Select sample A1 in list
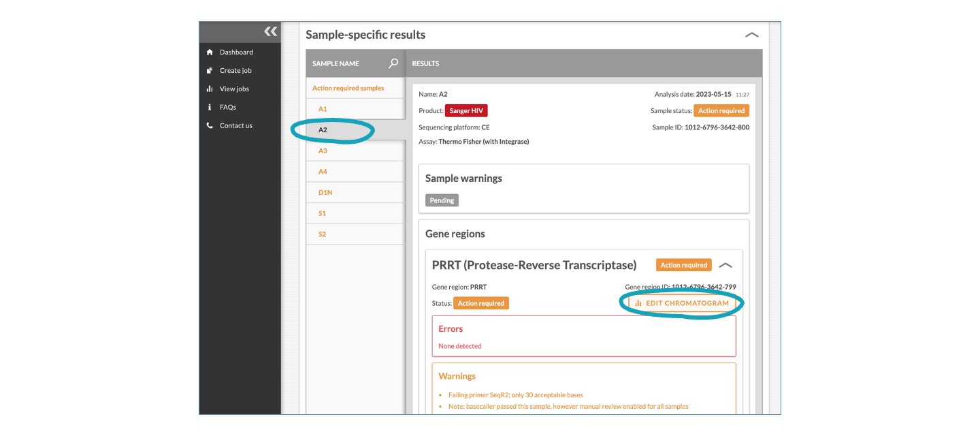 point(355,109)
